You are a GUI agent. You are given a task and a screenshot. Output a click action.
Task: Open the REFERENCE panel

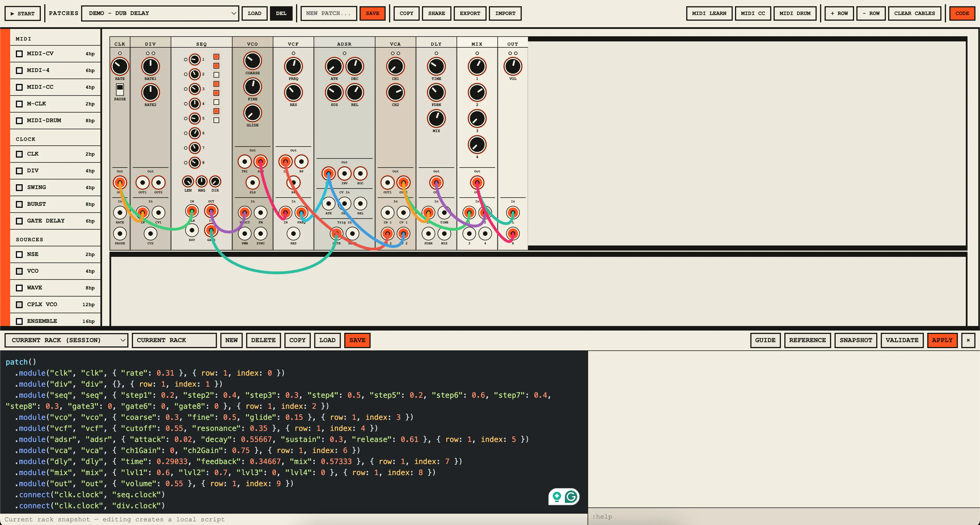pyautogui.click(x=807, y=340)
